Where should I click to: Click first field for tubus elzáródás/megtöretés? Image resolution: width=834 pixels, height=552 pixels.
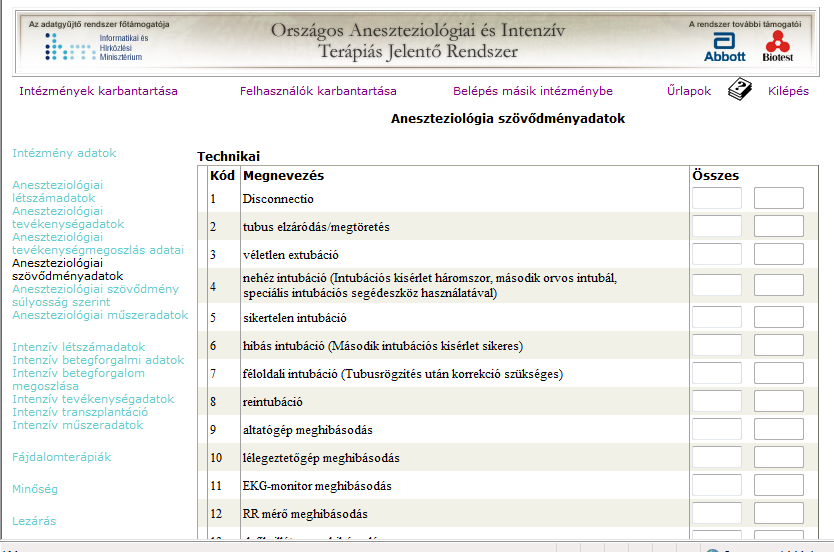[716, 226]
